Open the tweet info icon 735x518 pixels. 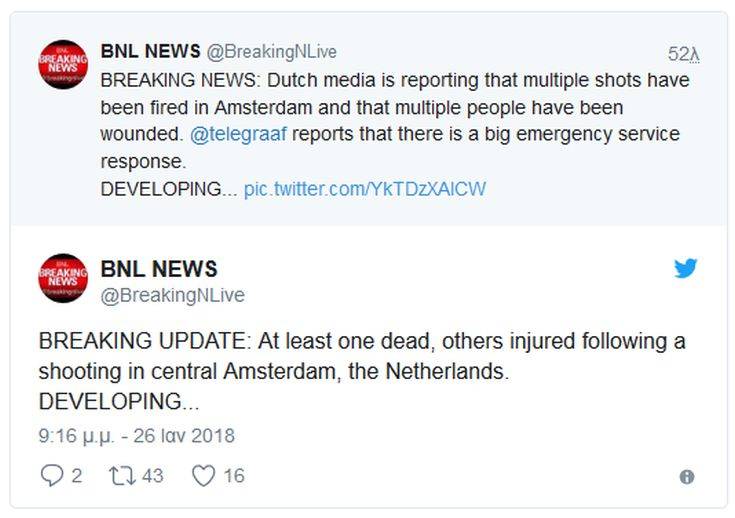coord(686,477)
